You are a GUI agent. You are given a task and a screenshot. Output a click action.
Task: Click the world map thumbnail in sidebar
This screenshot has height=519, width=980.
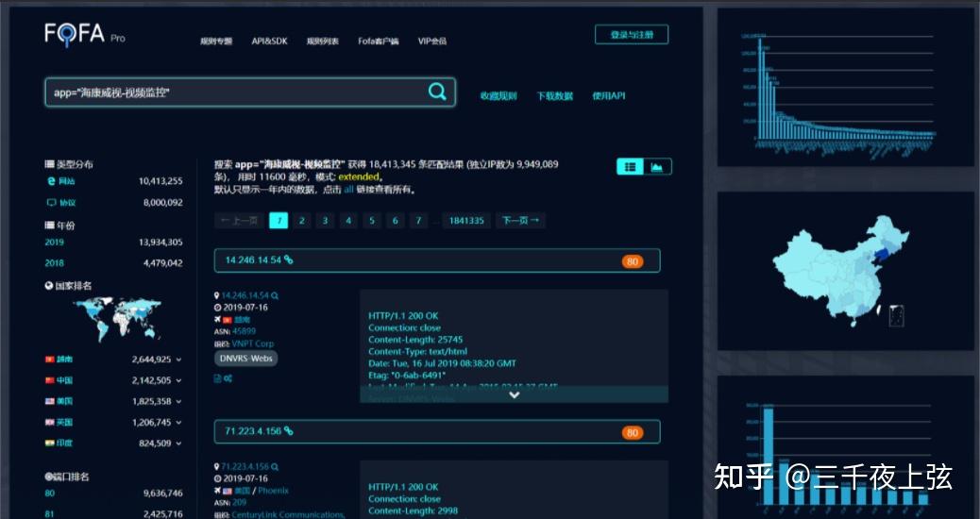click(117, 319)
